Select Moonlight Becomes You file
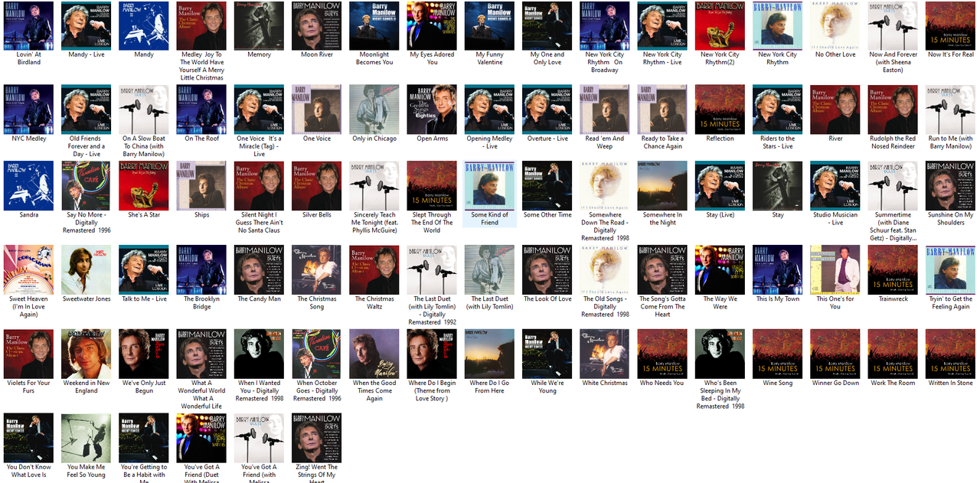980x483 pixels. pyautogui.click(x=374, y=26)
